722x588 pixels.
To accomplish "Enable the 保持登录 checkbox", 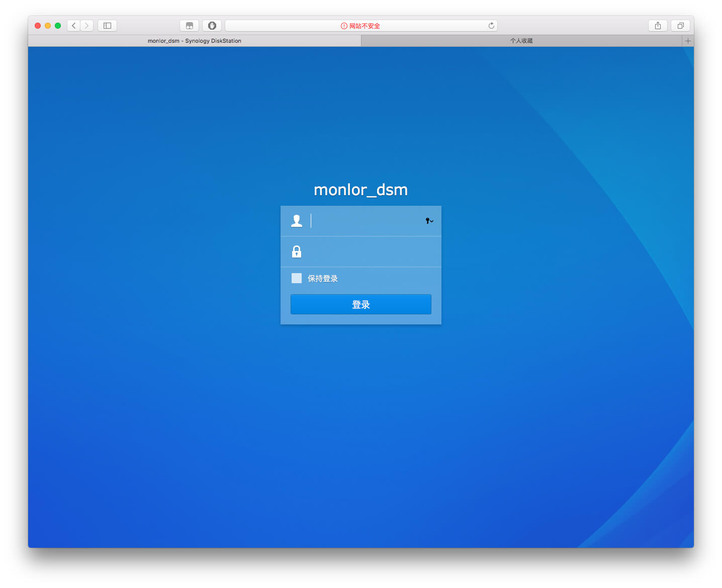I will 297,278.
